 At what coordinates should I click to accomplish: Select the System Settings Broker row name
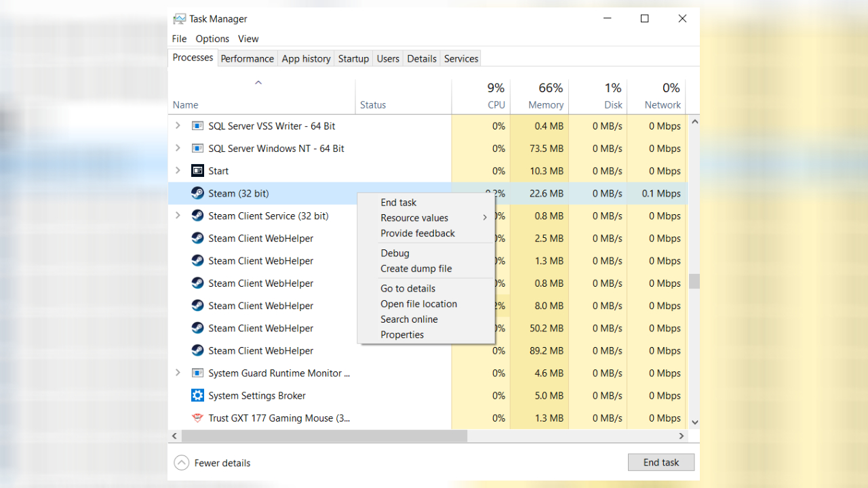point(257,395)
